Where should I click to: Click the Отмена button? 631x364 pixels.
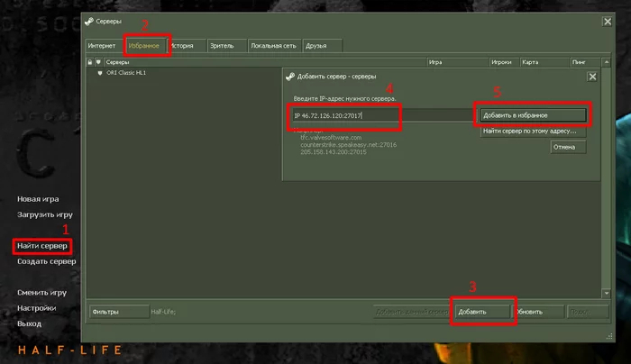click(x=568, y=147)
